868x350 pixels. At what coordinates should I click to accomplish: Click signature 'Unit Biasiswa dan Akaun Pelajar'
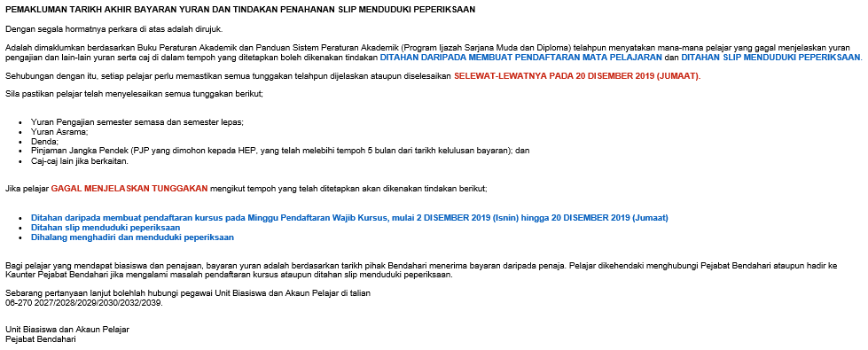point(67,330)
